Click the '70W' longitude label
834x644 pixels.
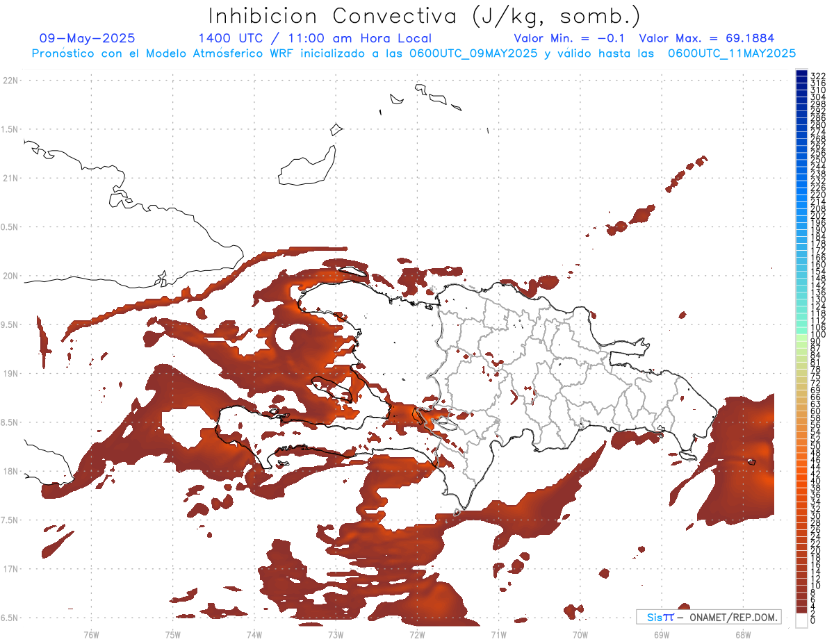click(580, 634)
